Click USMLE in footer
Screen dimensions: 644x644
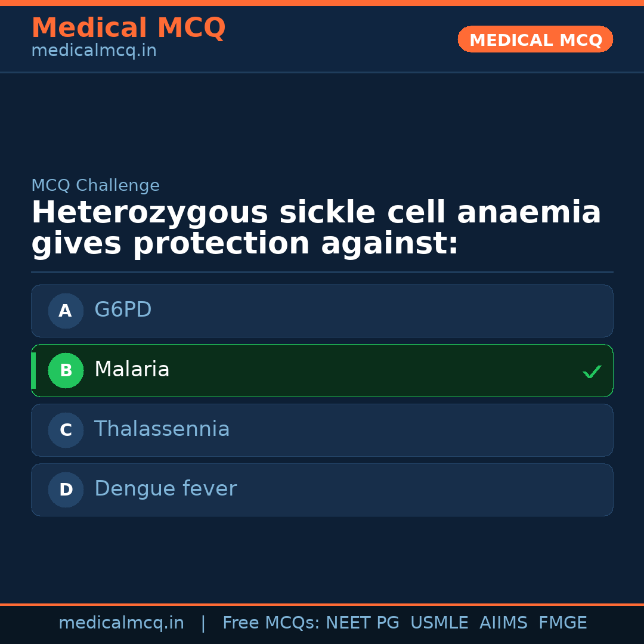(439, 623)
